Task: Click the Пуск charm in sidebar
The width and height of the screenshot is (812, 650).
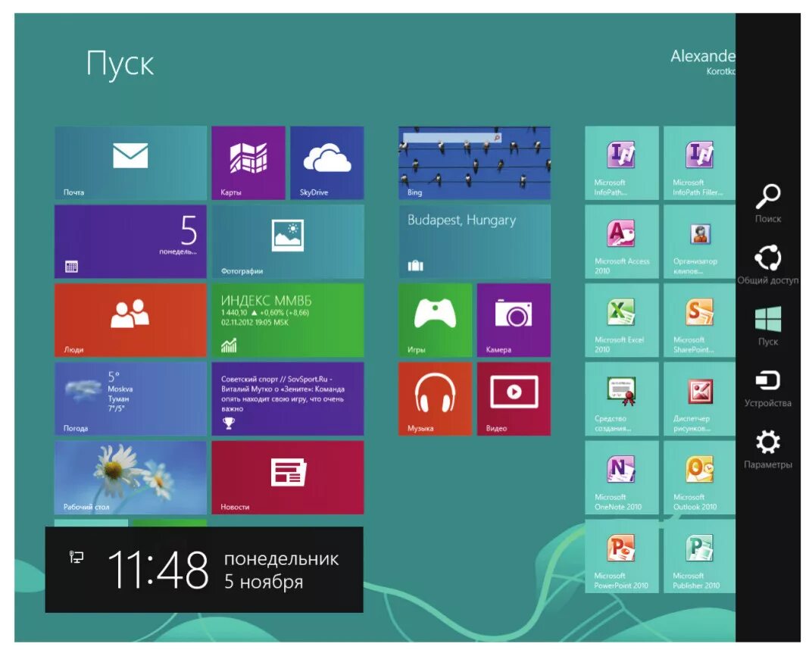Action: (x=768, y=327)
